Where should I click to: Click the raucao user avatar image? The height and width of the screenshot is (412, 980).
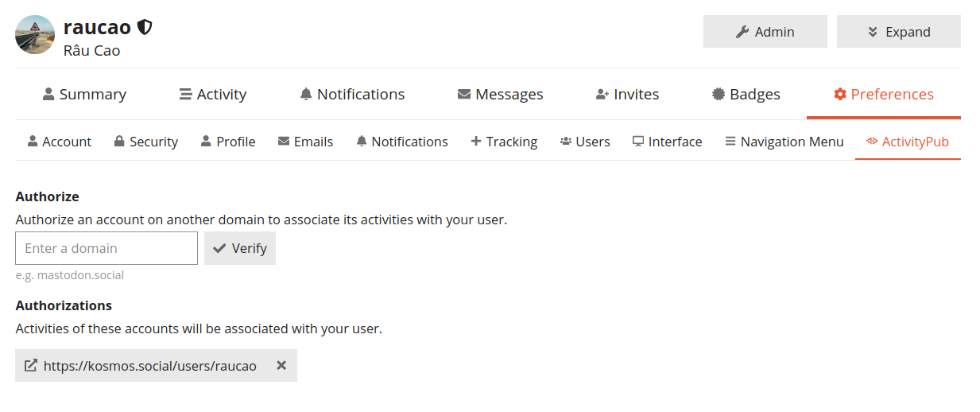click(x=35, y=35)
